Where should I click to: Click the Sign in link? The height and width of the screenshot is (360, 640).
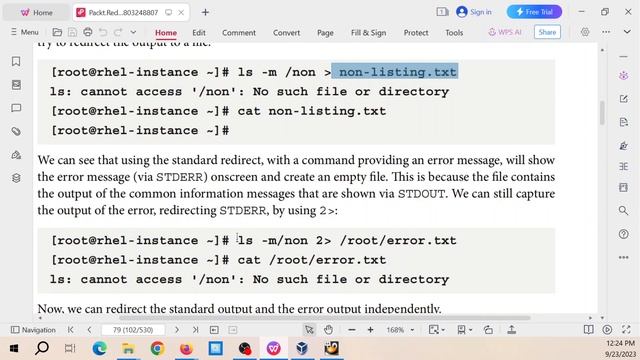(474, 12)
